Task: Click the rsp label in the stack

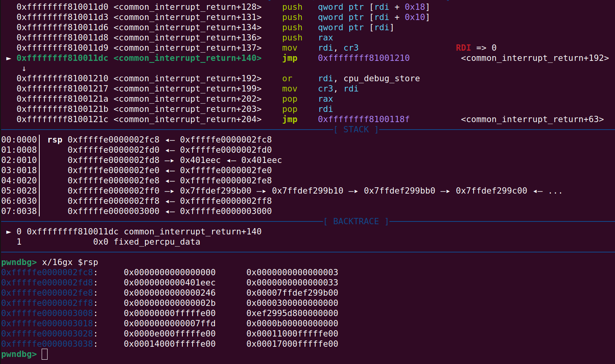Action: point(55,140)
